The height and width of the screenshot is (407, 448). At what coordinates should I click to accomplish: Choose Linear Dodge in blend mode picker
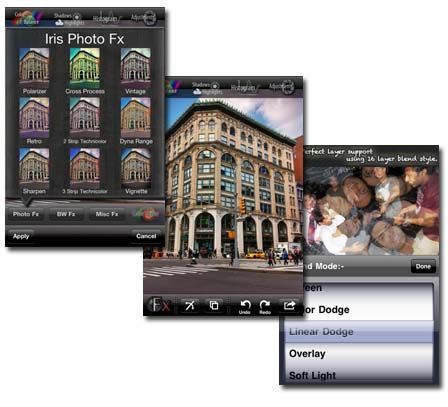point(359,332)
